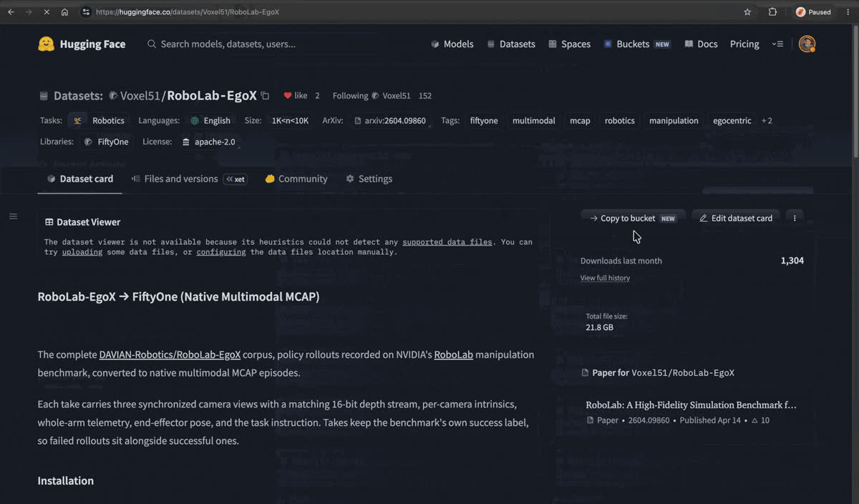The height and width of the screenshot is (504, 859).
Task: Click the arxiv:2604.09860 tag
Action: (390, 121)
